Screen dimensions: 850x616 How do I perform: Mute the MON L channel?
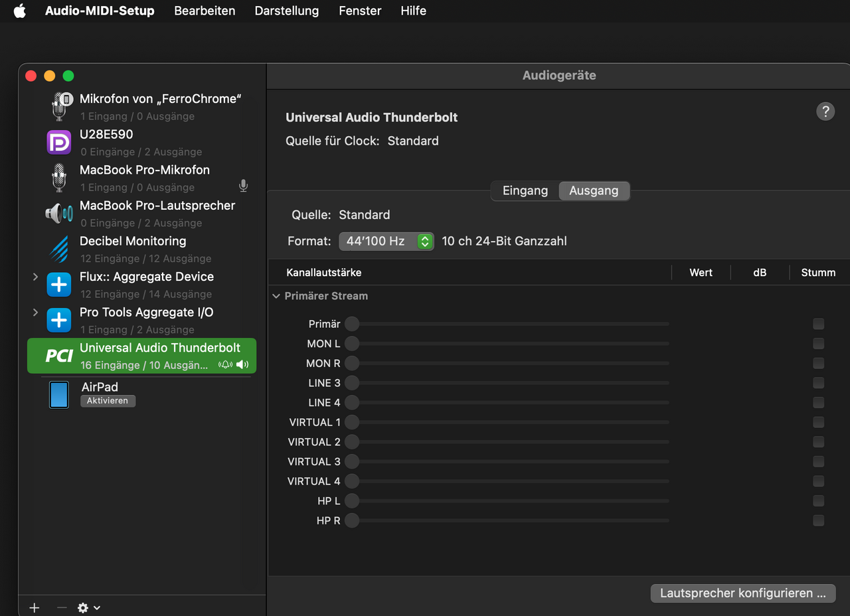pyautogui.click(x=818, y=343)
